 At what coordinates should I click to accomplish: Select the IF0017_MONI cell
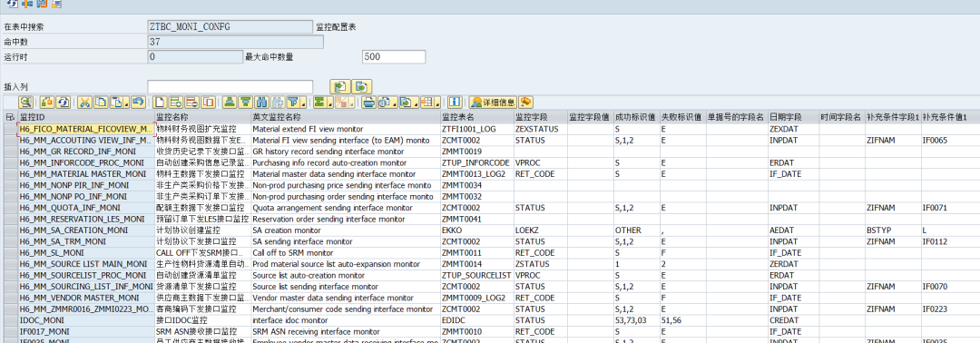[x=85, y=331]
